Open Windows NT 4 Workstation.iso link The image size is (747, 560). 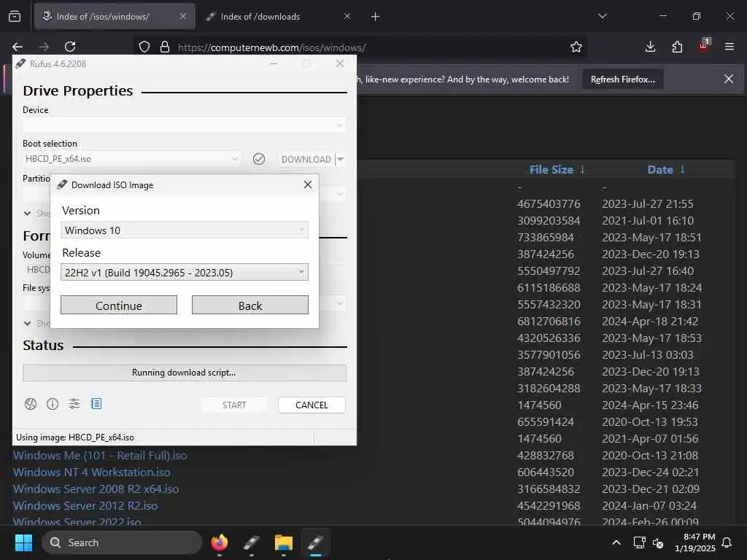coord(91,472)
